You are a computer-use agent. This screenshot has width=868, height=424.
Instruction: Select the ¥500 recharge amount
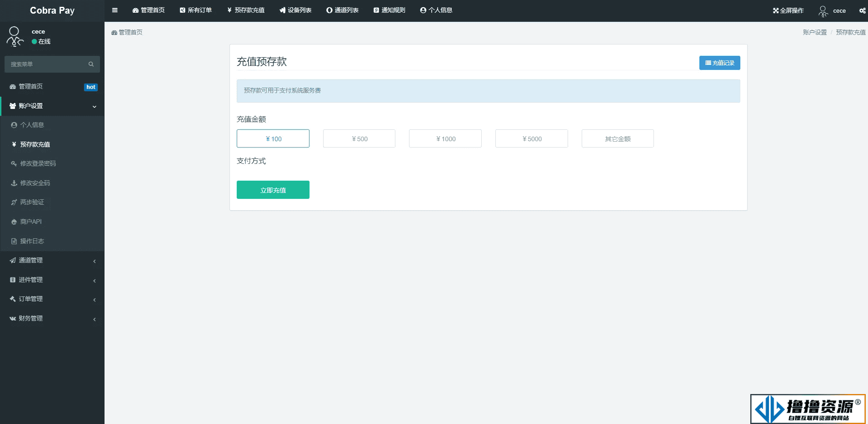coord(359,138)
